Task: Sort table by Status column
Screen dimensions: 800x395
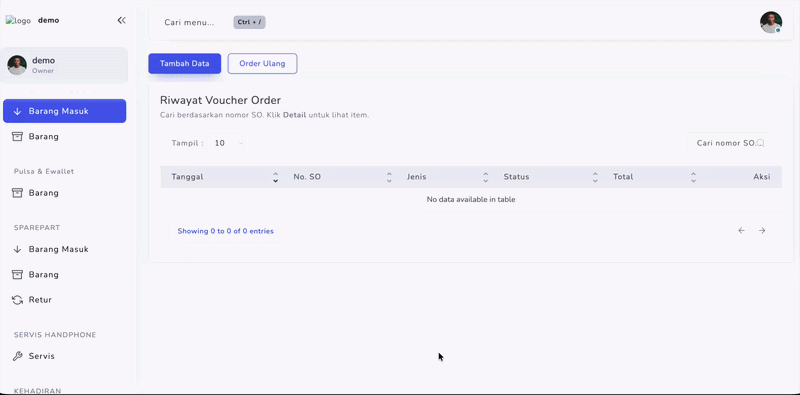Action: [548, 177]
